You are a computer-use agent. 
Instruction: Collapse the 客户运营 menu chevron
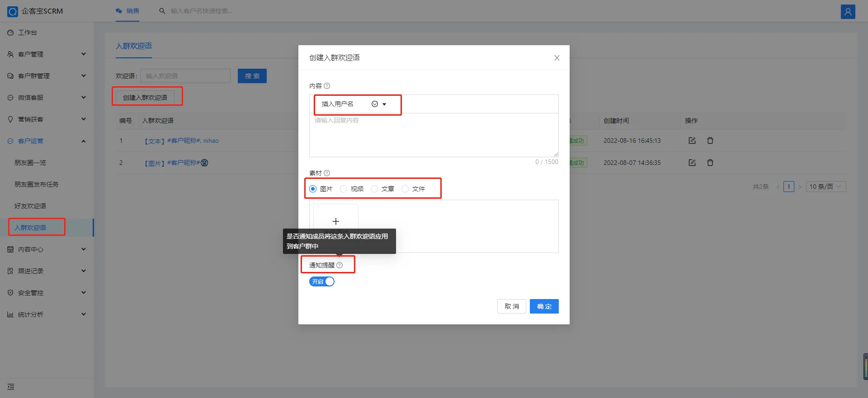(84, 141)
